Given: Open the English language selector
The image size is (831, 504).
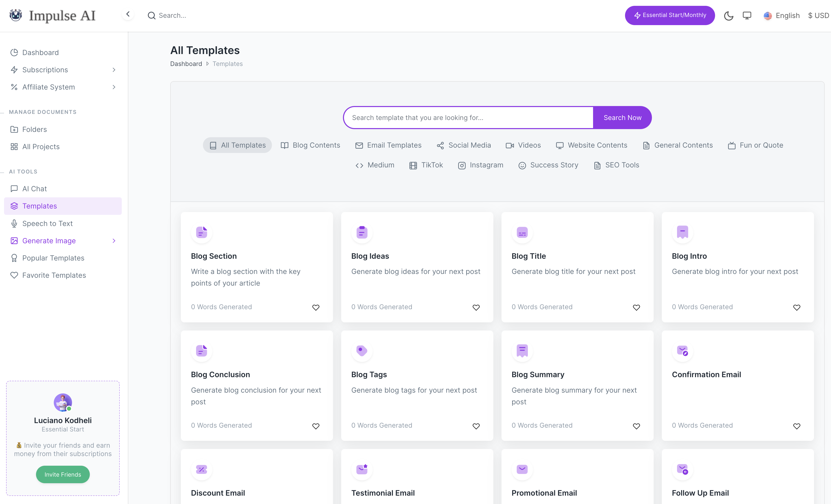Looking at the screenshot, I should (x=782, y=15).
